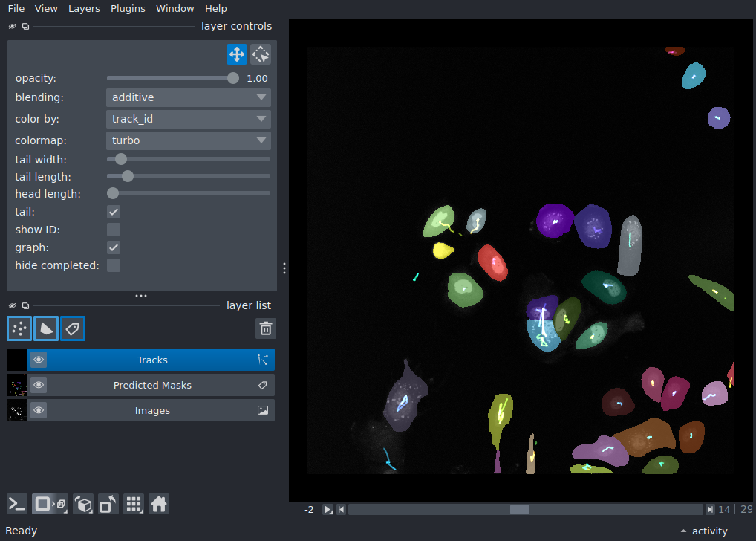This screenshot has height=541, width=756.
Task: Open the blending dropdown
Action: pos(189,97)
